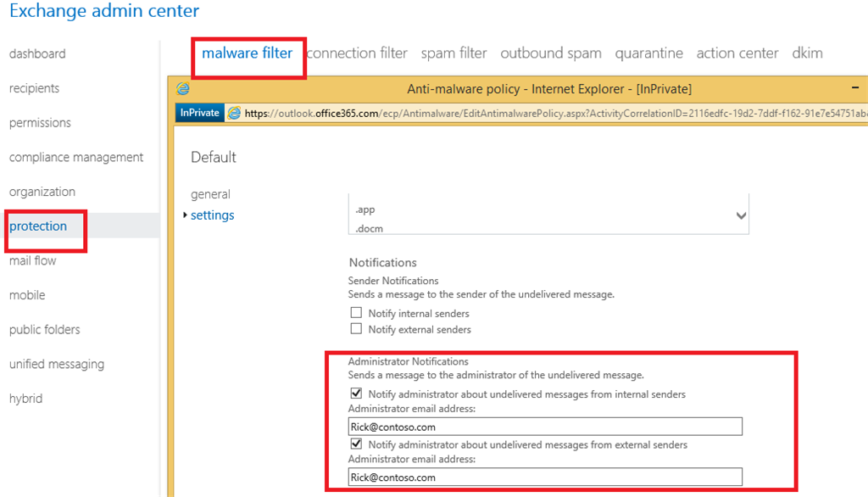868x497 pixels.
Task: Disable administrator notifications for external sender messages
Action: pos(357,444)
